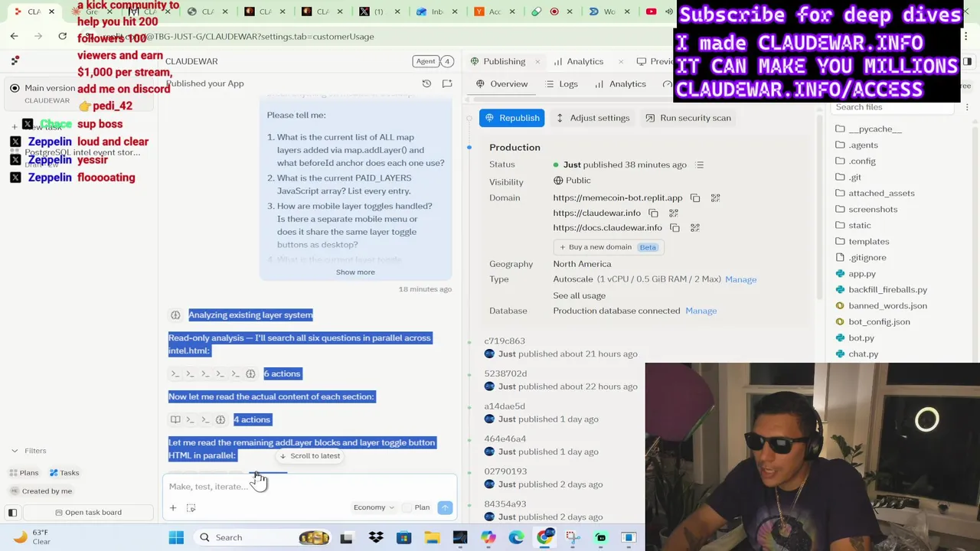Screen dimensions: 980x551
Task: Manage the production database
Action: pos(701,311)
